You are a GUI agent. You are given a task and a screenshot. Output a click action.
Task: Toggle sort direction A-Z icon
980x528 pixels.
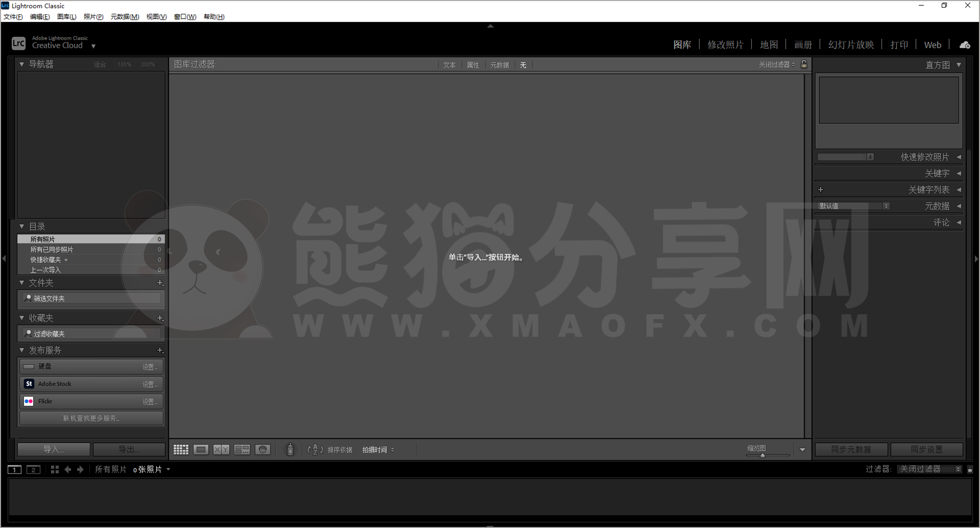pyautogui.click(x=315, y=449)
